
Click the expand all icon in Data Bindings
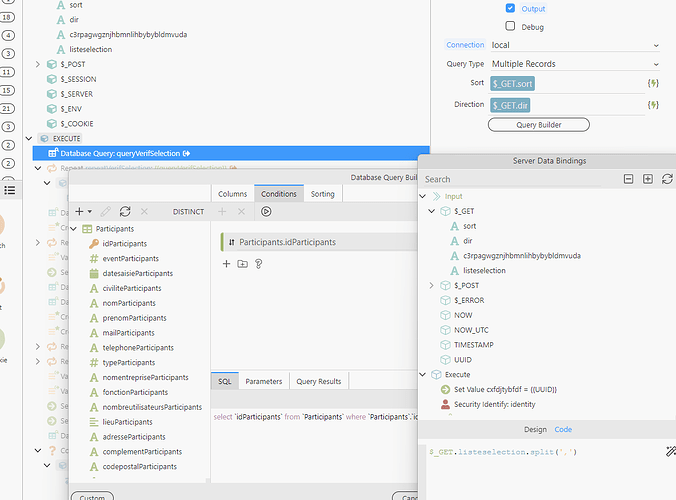tap(648, 179)
